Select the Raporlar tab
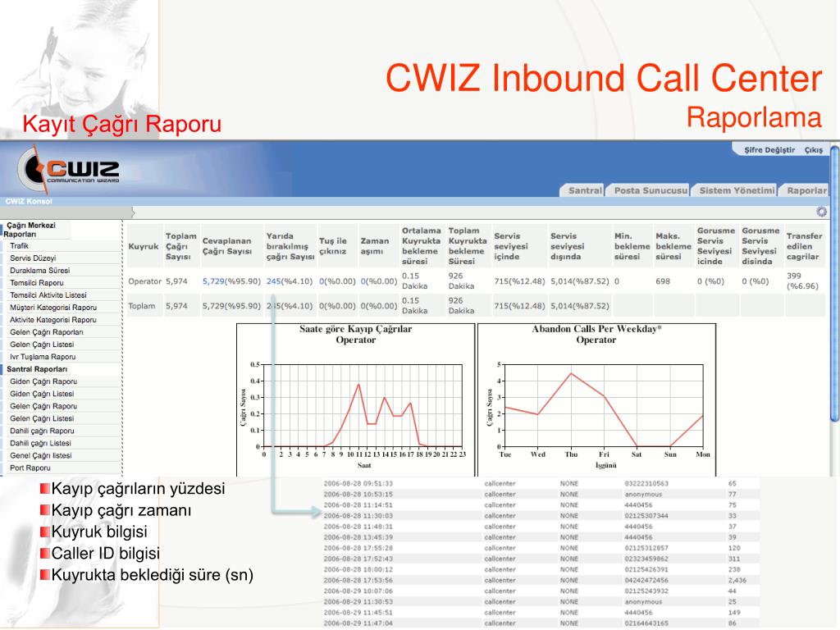 804,190
